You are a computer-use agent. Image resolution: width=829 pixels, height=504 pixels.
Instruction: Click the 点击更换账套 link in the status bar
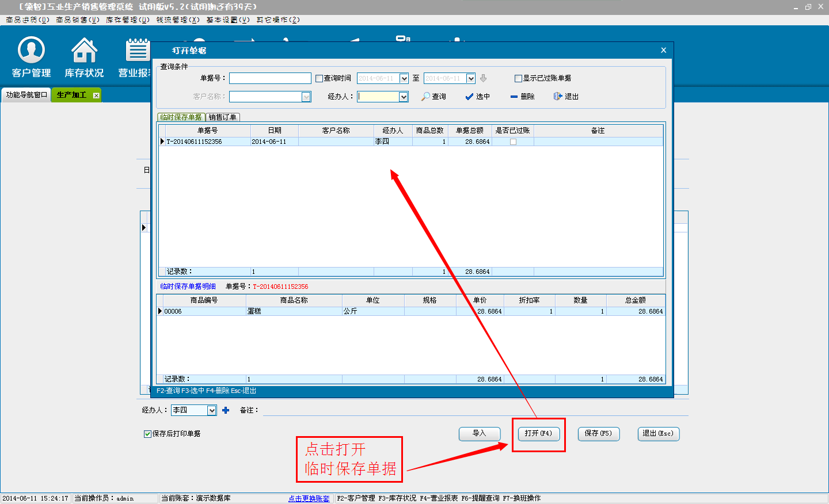tap(309, 498)
